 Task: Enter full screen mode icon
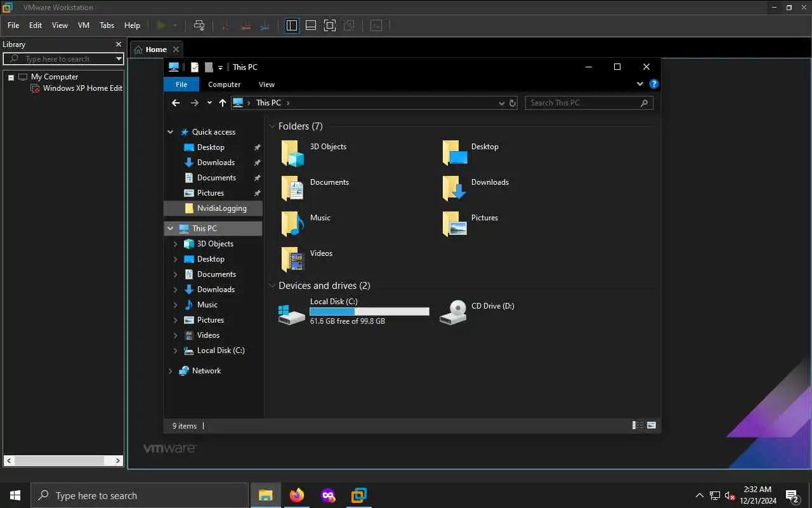(330, 25)
